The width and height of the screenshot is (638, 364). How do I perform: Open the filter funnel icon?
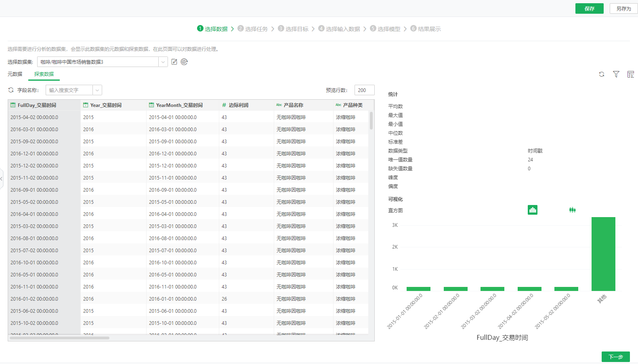(616, 74)
